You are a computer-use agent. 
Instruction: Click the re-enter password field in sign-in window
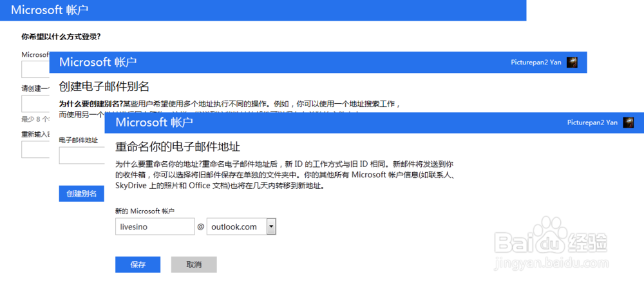coord(35,150)
